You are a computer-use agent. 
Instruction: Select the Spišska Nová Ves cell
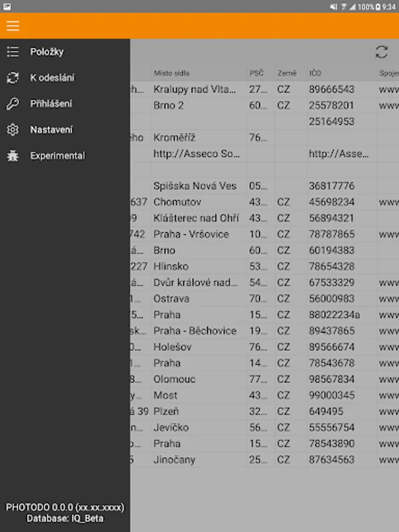pos(200,186)
